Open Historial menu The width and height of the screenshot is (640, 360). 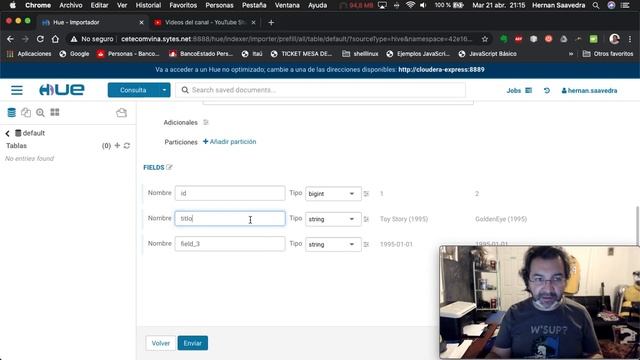point(148,5)
